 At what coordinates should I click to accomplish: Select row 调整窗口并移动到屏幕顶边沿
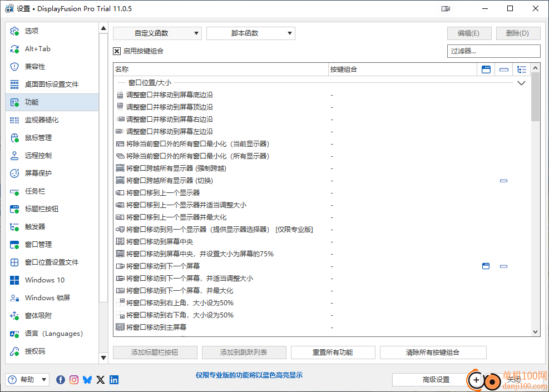coord(322,107)
